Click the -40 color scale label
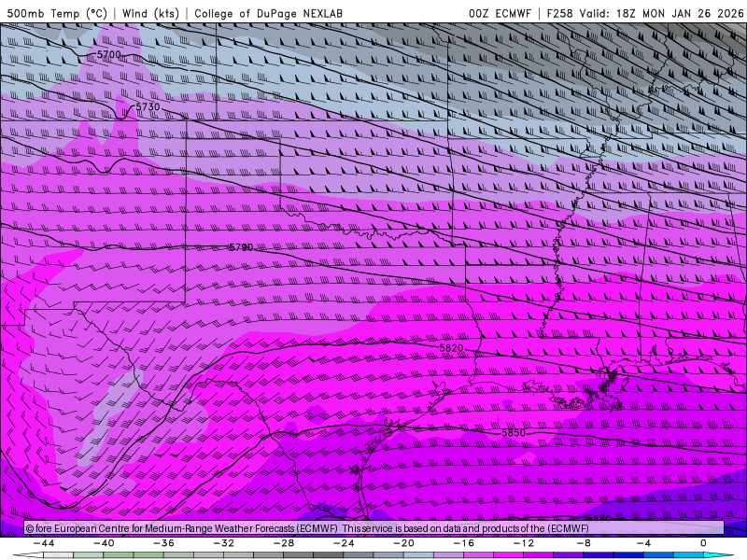Viewport: 747px width, 560px height. [x=104, y=543]
